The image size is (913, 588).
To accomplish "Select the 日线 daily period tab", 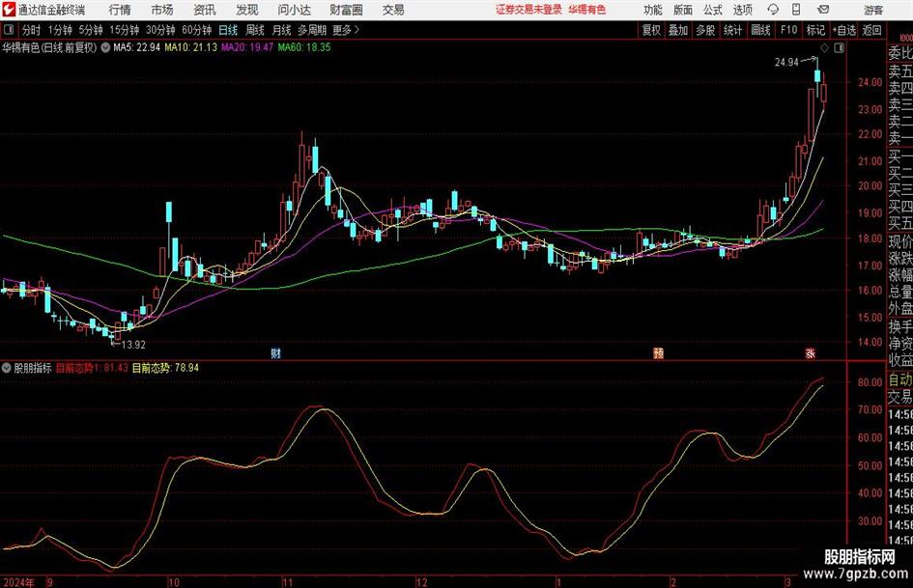I will coord(228,30).
